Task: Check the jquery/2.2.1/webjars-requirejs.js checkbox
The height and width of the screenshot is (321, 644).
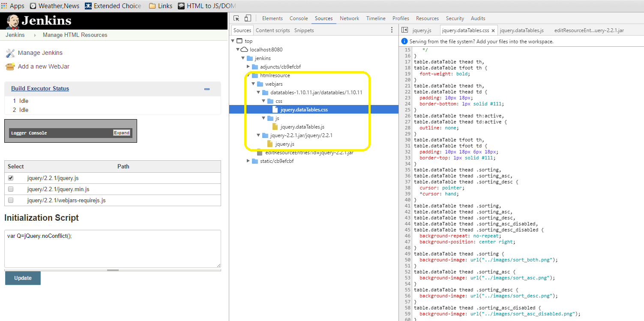Action: click(x=11, y=200)
